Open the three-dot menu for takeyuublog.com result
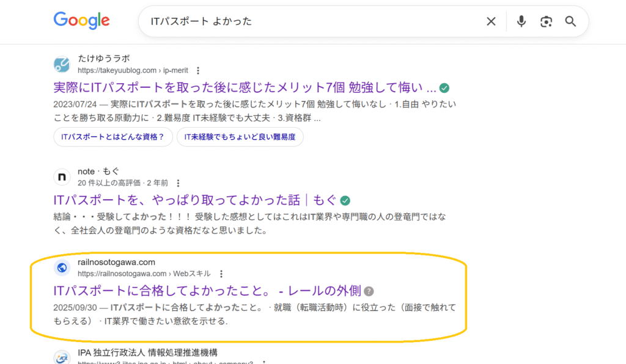Image resolution: width=626 pixels, height=364 pixels. [x=197, y=71]
